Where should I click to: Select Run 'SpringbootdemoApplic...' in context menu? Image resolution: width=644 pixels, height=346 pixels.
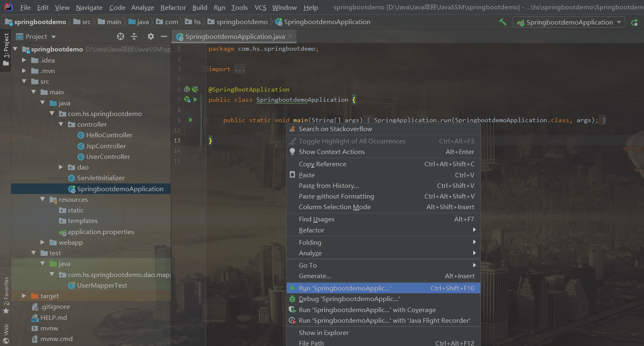pyautogui.click(x=384, y=288)
